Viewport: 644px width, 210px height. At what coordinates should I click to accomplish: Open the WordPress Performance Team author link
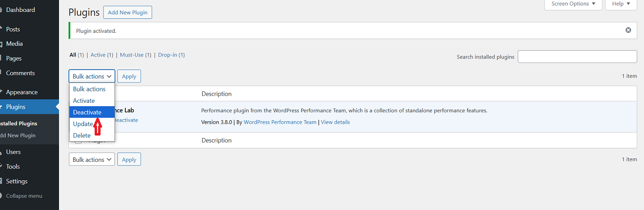point(280,122)
